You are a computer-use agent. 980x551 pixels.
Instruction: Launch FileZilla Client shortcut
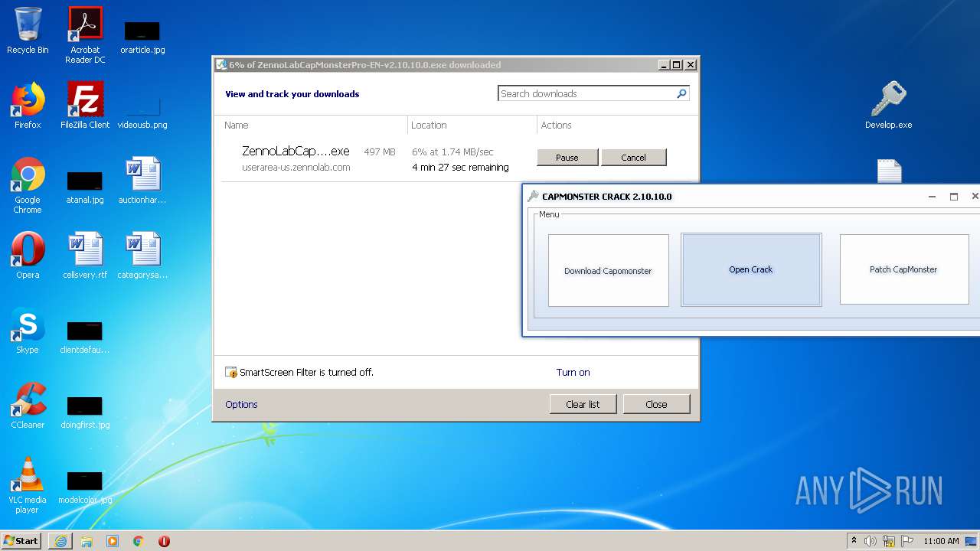point(85,106)
